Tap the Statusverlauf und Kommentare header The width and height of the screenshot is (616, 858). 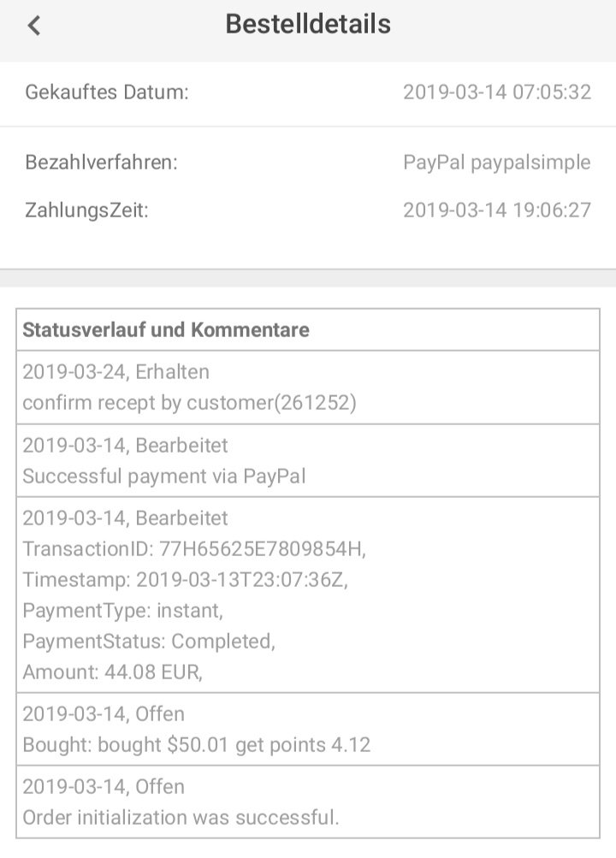click(x=166, y=330)
